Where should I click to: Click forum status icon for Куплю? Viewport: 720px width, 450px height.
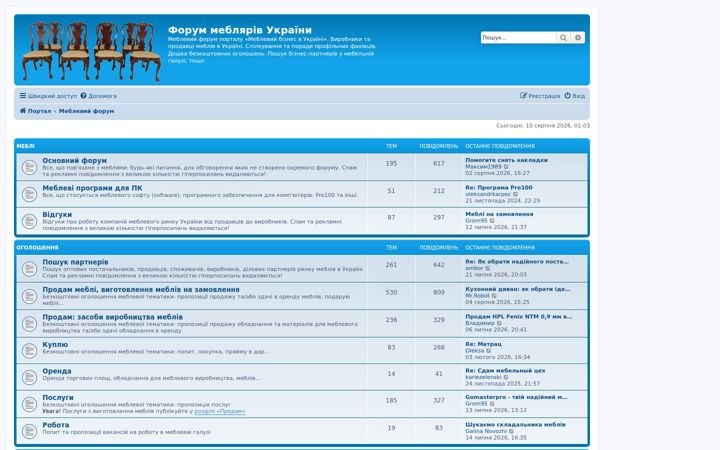(29, 351)
